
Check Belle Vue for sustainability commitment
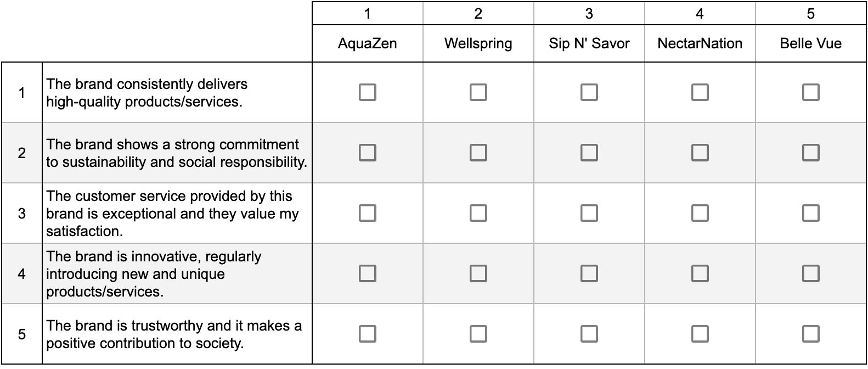point(810,153)
